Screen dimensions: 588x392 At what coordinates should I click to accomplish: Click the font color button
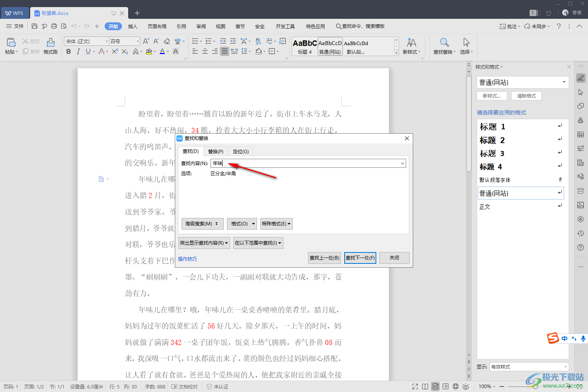(x=162, y=52)
